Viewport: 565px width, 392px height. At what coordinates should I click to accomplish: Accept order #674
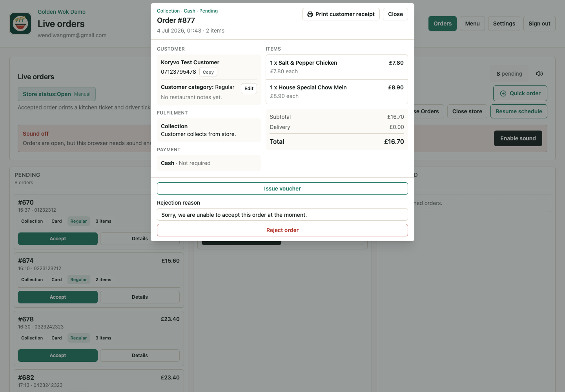pyautogui.click(x=58, y=297)
